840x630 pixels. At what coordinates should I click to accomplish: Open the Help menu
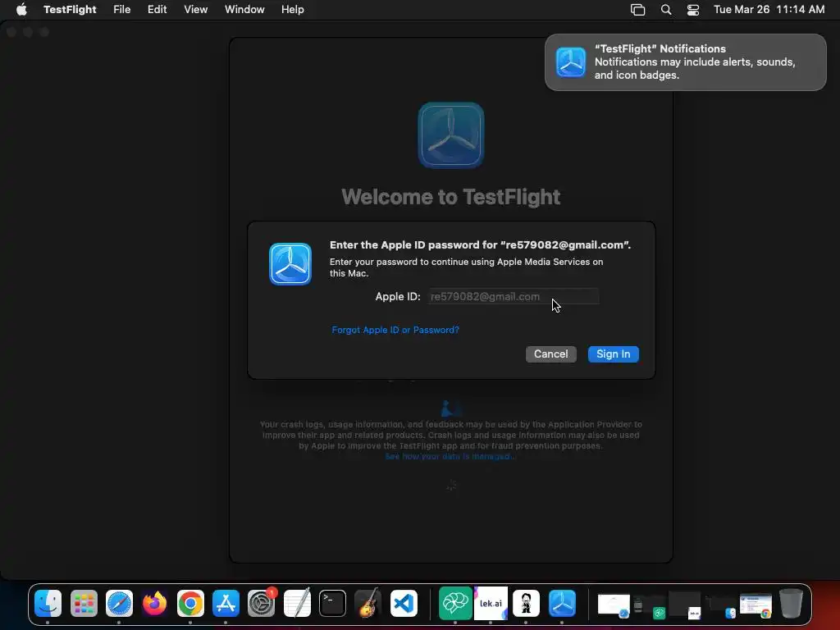[293, 10]
